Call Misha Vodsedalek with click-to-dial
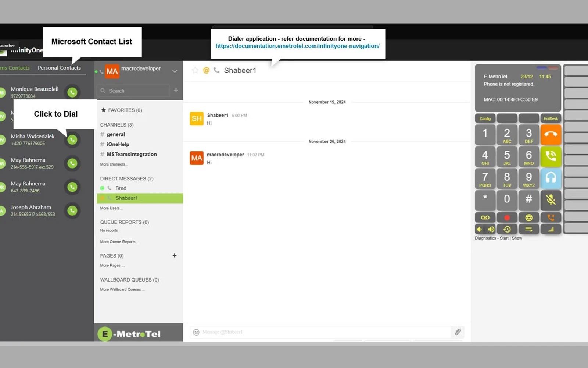This screenshot has height=368, width=588. [72, 140]
